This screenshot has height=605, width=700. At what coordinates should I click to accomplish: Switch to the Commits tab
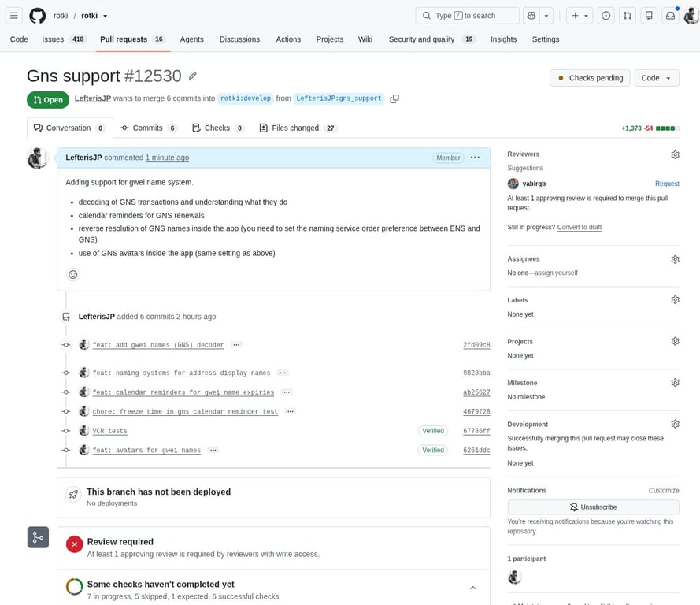[149, 128]
